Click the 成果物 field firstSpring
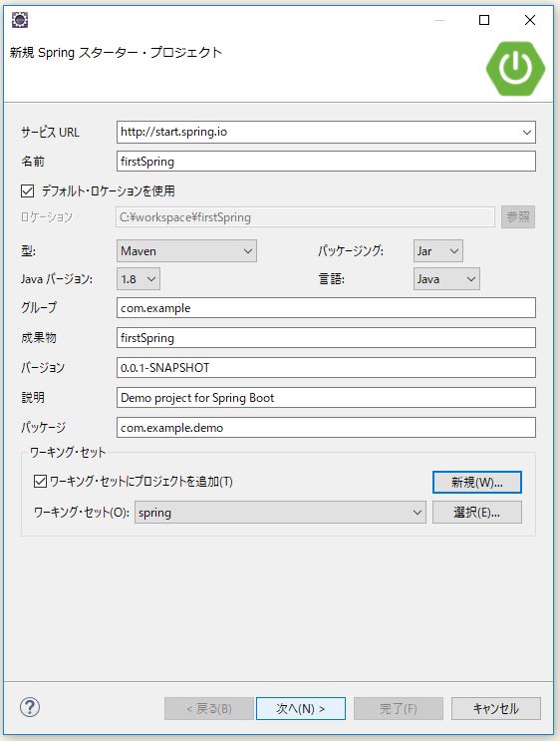This screenshot has height=741, width=560. [x=326, y=337]
